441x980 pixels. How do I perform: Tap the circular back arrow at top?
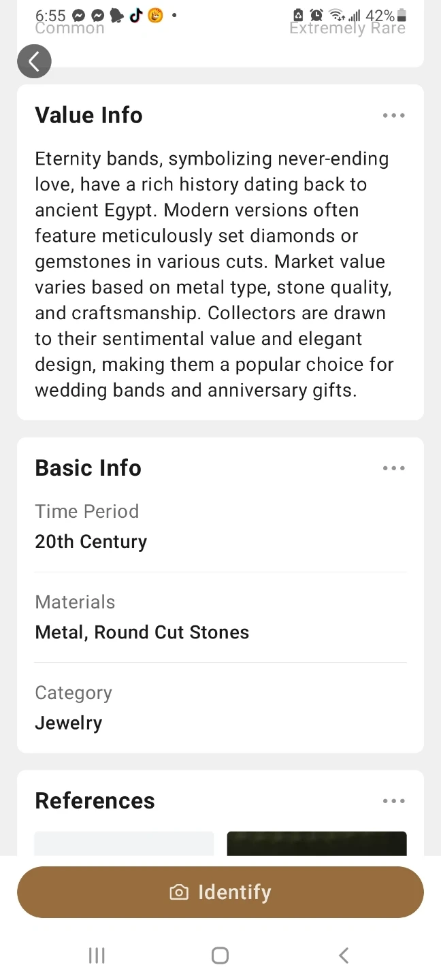(x=34, y=61)
